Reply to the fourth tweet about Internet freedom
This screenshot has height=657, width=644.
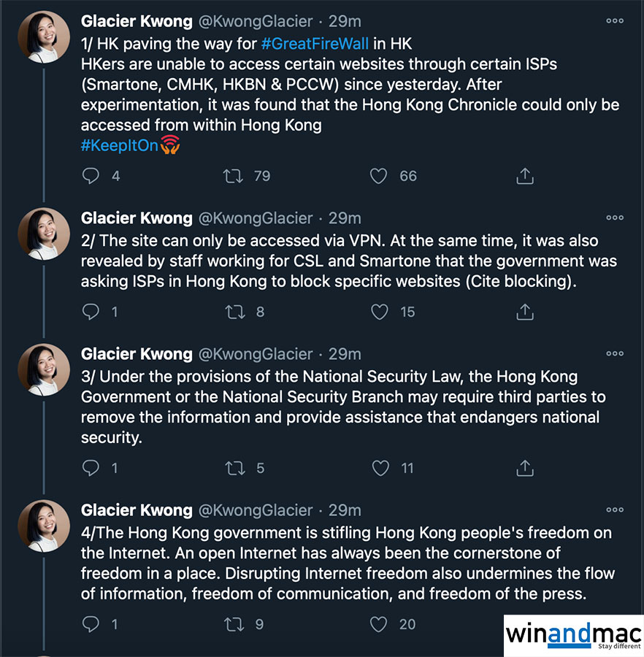click(x=91, y=624)
